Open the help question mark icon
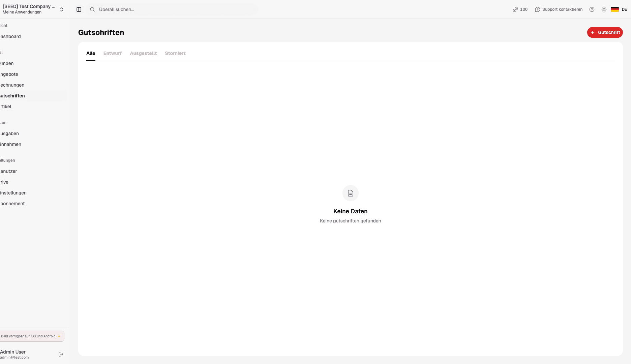The width and height of the screenshot is (631, 364). pyautogui.click(x=592, y=9)
